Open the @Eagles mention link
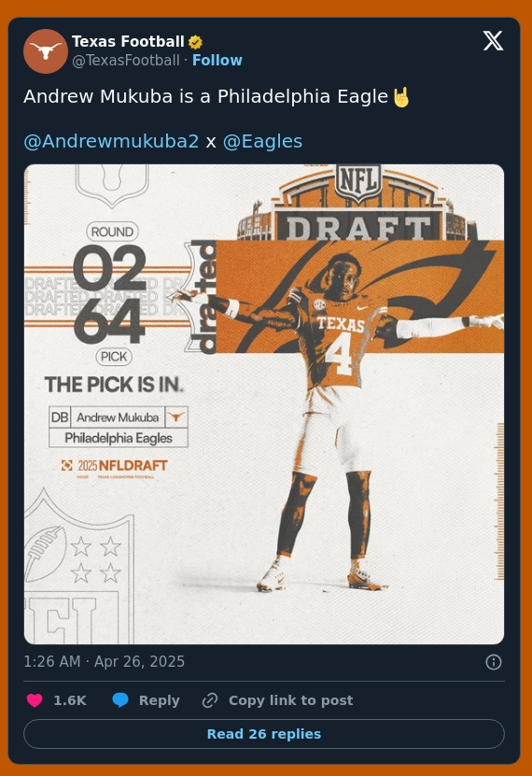This screenshot has height=776, width=532. click(262, 142)
